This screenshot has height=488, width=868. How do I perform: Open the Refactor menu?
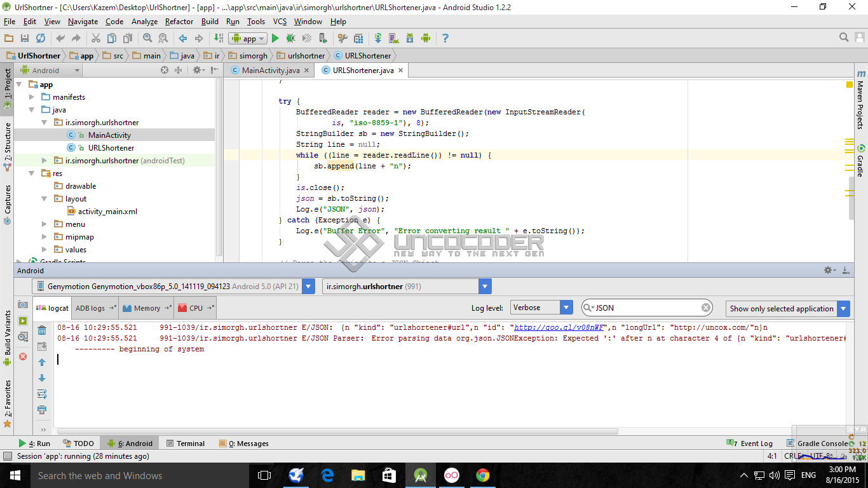pos(179,21)
